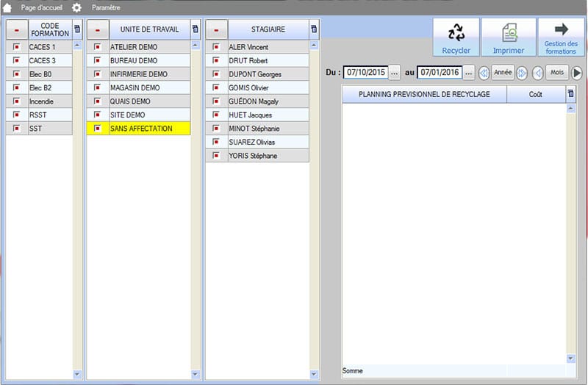
Task: Select MAGASIN DEMO row
Action: coord(139,87)
